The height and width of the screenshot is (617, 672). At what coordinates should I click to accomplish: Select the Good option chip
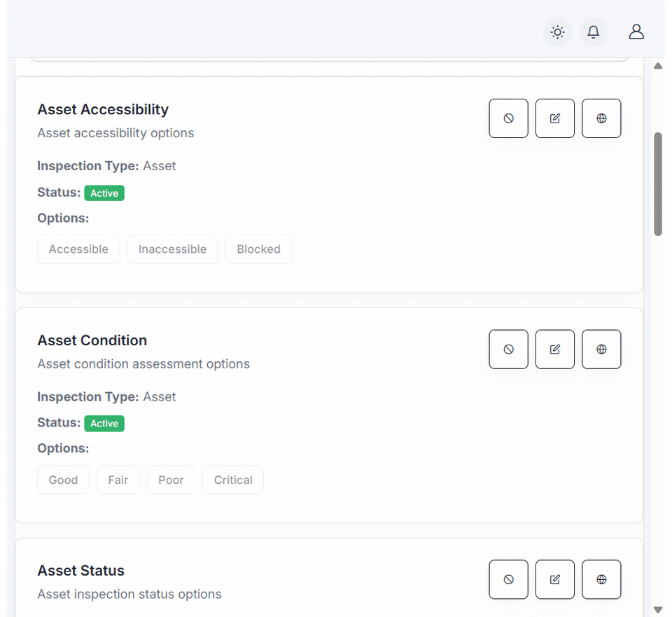(x=63, y=480)
